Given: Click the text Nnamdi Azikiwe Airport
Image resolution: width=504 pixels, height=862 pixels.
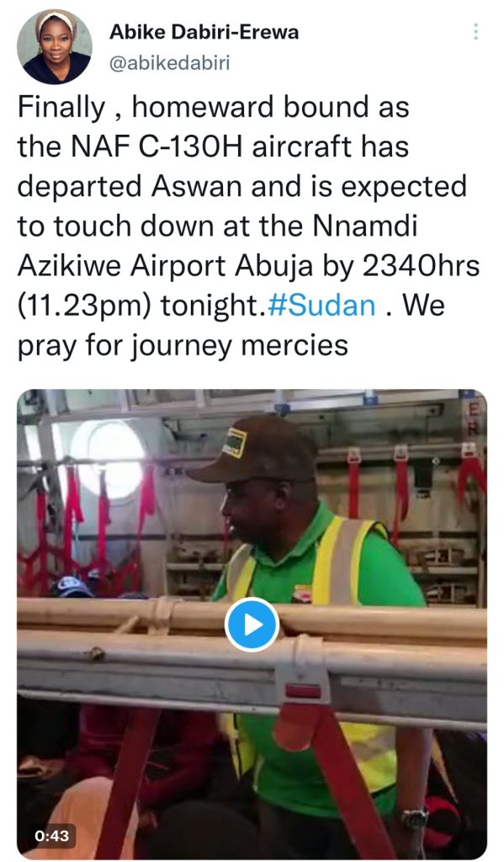Looking at the screenshot, I should point(218,247).
